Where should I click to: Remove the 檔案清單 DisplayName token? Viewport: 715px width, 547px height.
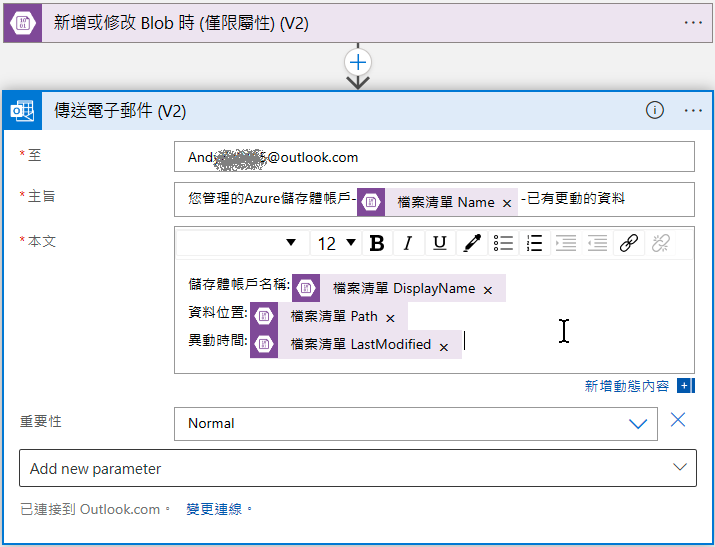point(487,290)
